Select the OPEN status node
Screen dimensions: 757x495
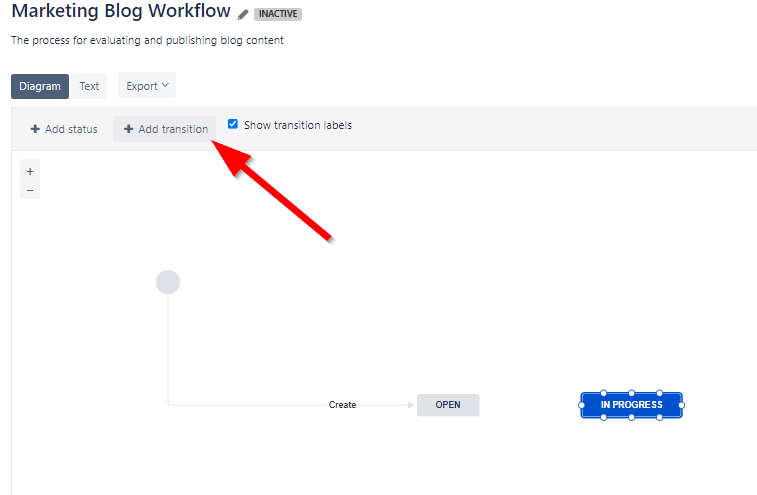pyautogui.click(x=448, y=405)
